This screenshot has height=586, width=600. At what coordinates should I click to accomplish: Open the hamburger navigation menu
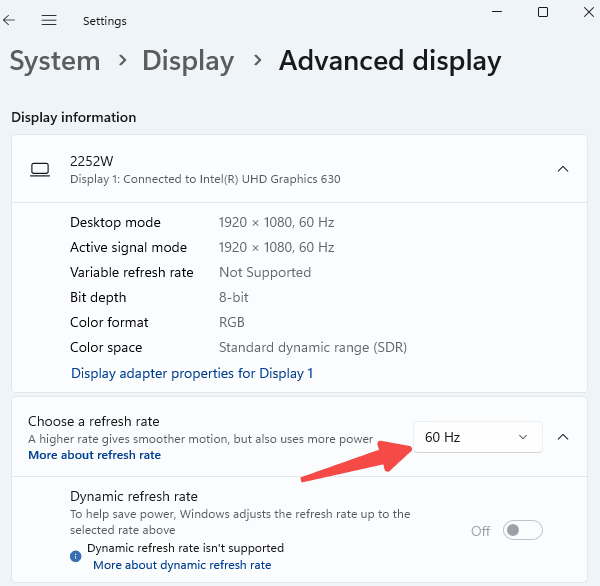[49, 20]
